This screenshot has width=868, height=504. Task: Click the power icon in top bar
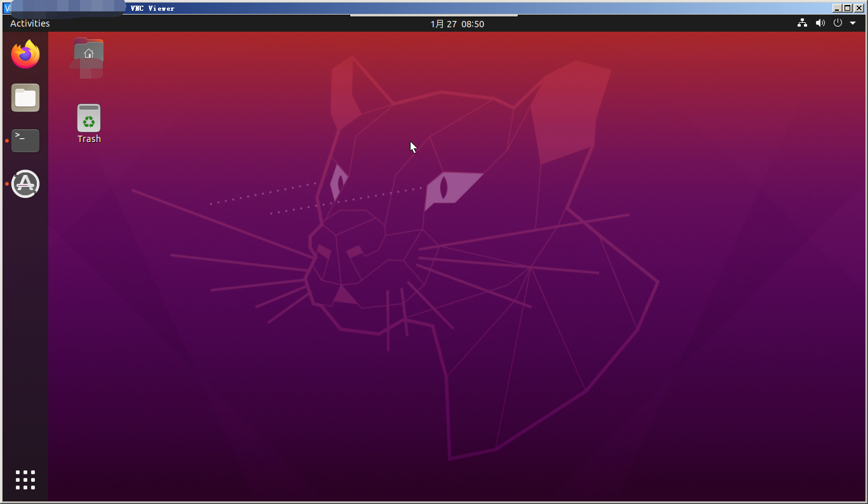[x=838, y=23]
